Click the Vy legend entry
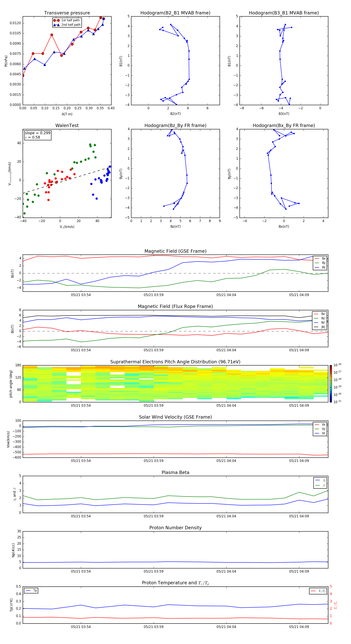This screenshot has height=644, width=351. pyautogui.click(x=320, y=429)
